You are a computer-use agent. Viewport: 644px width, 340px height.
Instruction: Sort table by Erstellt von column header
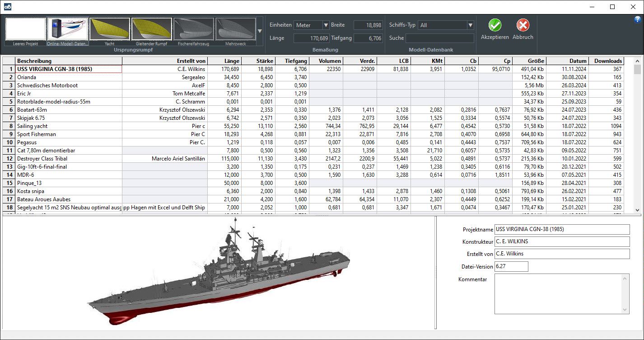click(165, 61)
